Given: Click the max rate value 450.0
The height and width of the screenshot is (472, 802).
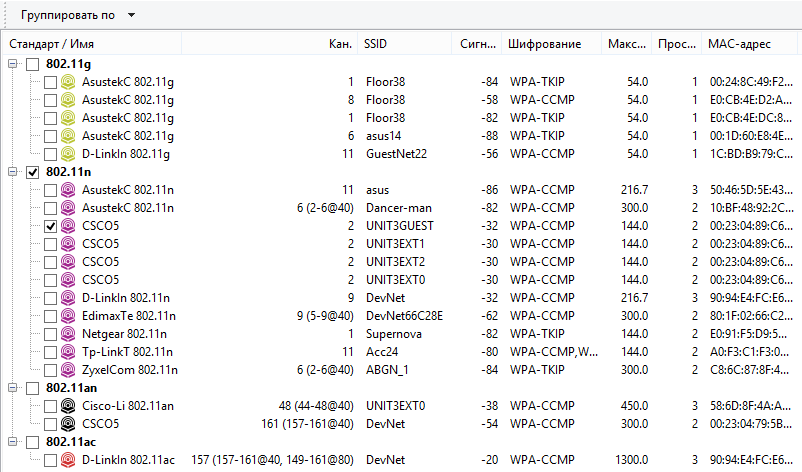Looking at the screenshot, I should (634, 406).
